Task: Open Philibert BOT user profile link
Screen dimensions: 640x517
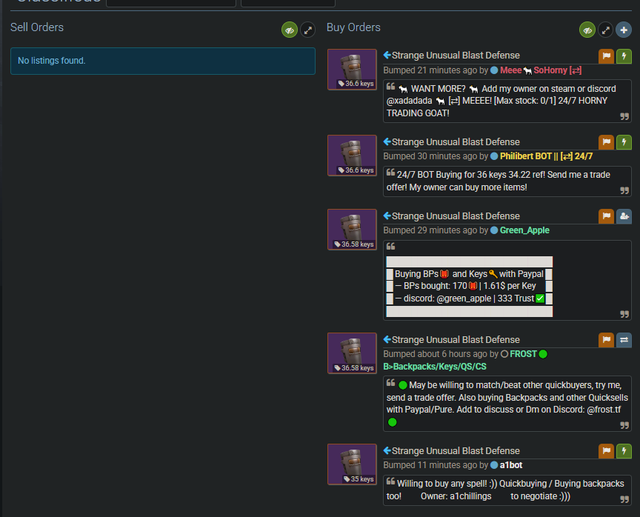Action: [546, 156]
